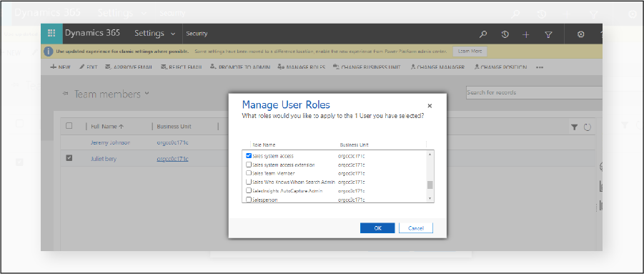Click the plus quick create icon
The image size is (644, 274).
click(526, 34)
